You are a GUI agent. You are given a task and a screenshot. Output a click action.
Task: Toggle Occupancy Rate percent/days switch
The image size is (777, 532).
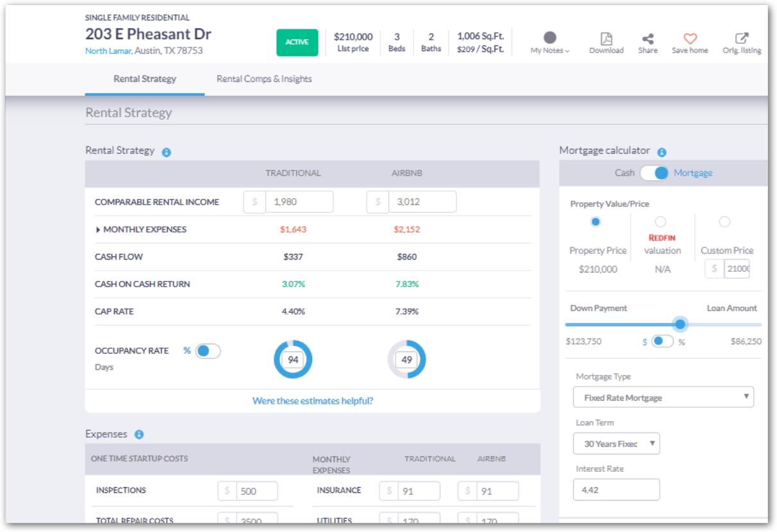click(x=208, y=351)
